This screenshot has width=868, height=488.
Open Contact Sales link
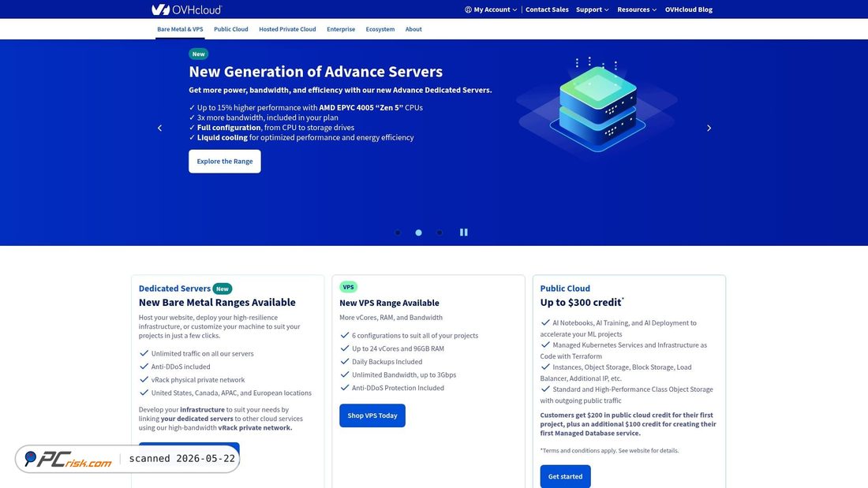[x=547, y=9]
